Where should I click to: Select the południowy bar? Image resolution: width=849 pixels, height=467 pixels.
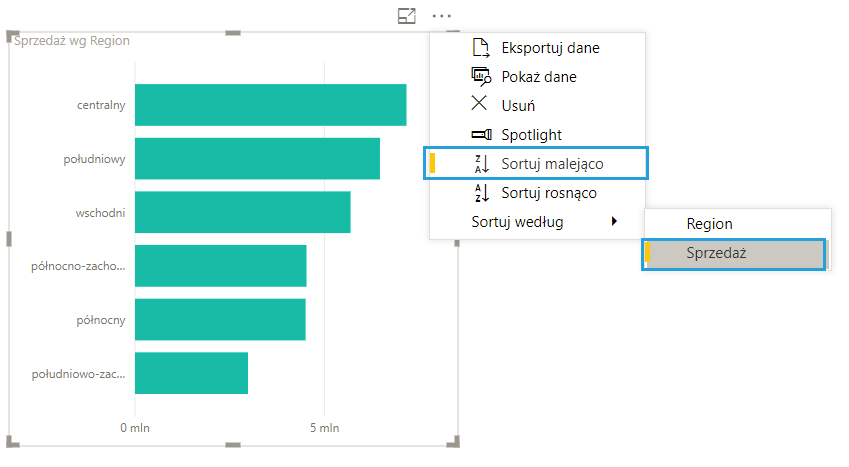click(x=257, y=158)
